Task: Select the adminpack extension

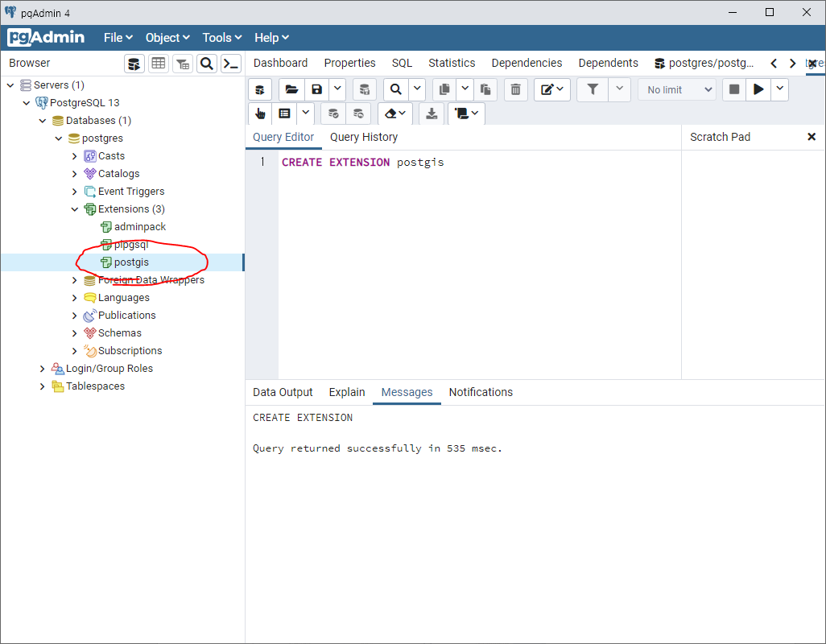Action: click(x=140, y=227)
